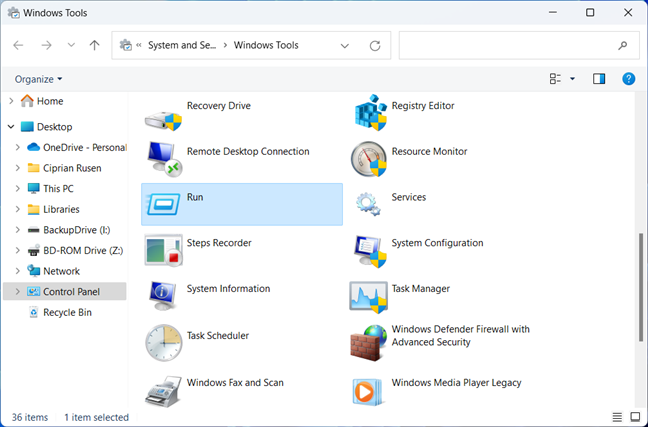Click the vertical scrollbar thumb
Screen dimensions: 648x427
[x=641, y=287]
